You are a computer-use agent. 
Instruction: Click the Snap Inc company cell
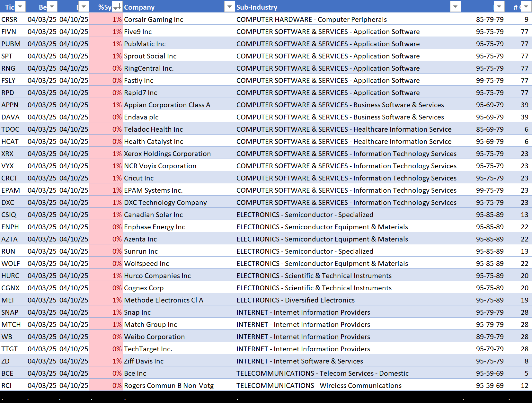[x=179, y=312]
